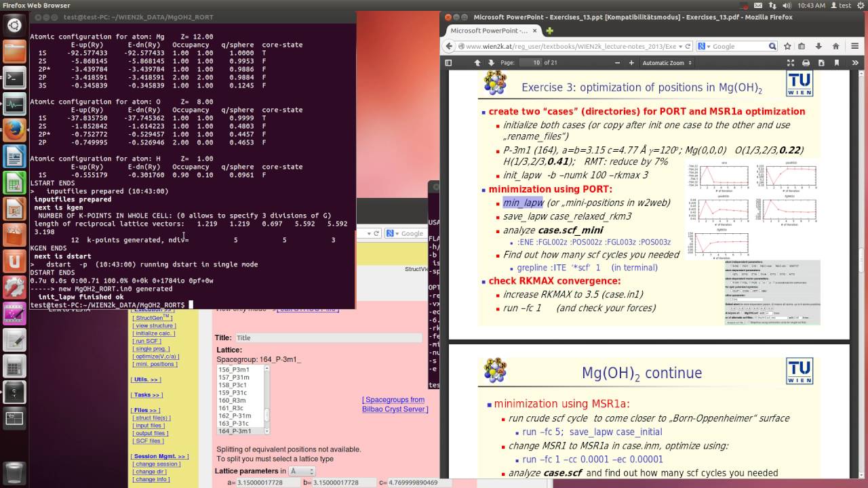
Task: Open the Trash in the launcher
Action: click(14, 472)
